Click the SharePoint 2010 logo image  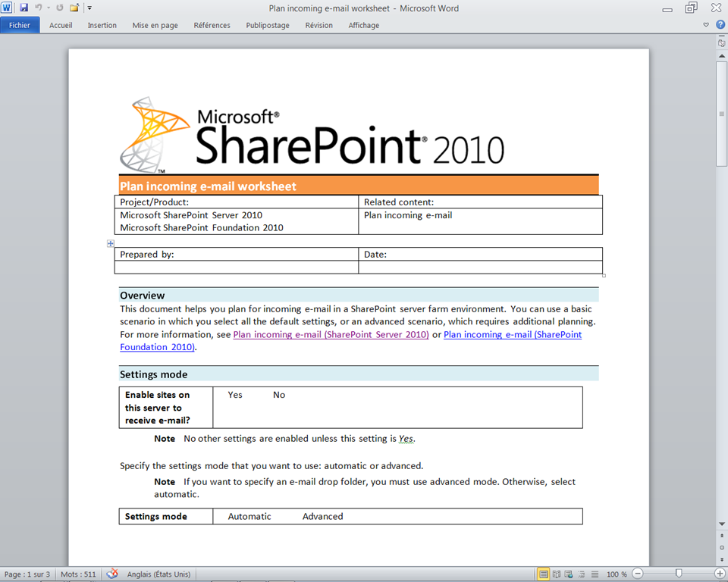[x=312, y=135]
